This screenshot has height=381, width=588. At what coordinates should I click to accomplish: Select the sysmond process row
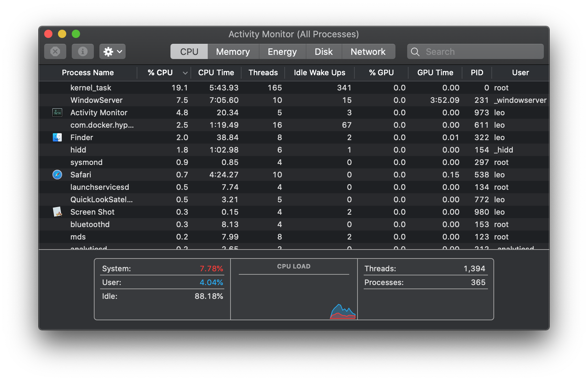point(294,162)
